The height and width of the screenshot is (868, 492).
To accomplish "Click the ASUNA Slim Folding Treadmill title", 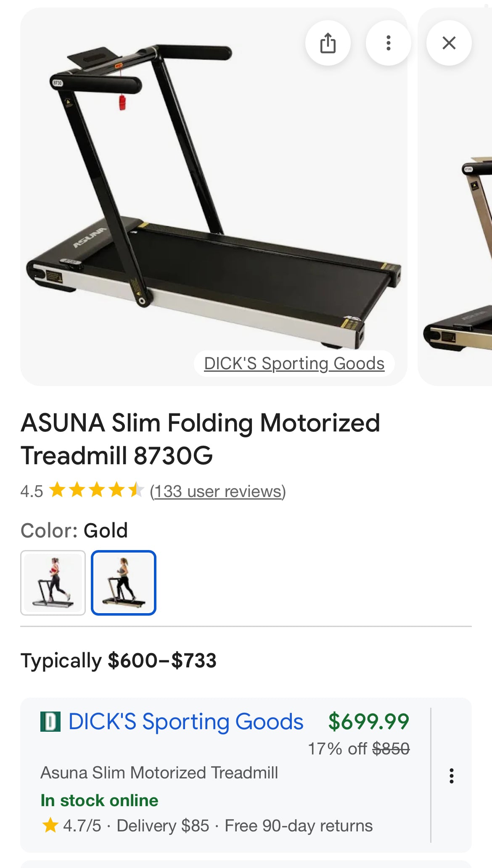I will [200, 439].
